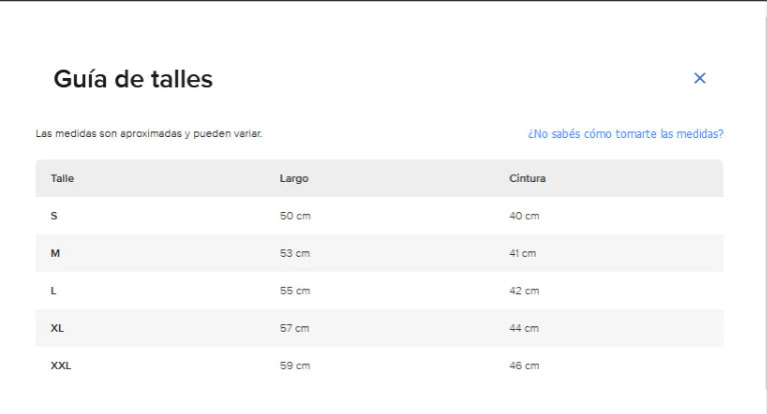Click the 50 cm length value

coord(294,216)
